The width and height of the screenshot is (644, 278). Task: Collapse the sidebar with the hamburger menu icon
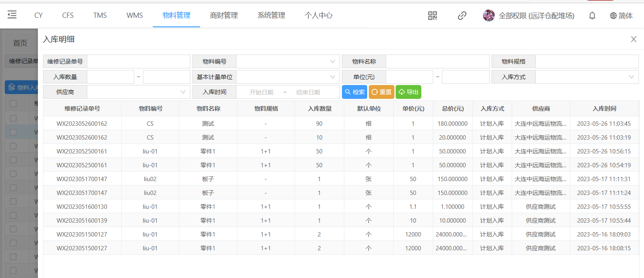[12, 15]
